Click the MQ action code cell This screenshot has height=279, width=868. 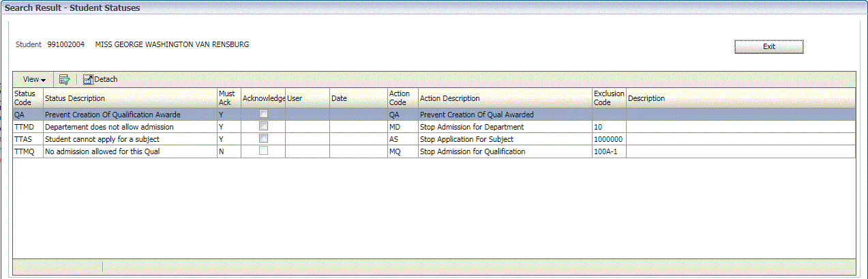pyautogui.click(x=403, y=151)
